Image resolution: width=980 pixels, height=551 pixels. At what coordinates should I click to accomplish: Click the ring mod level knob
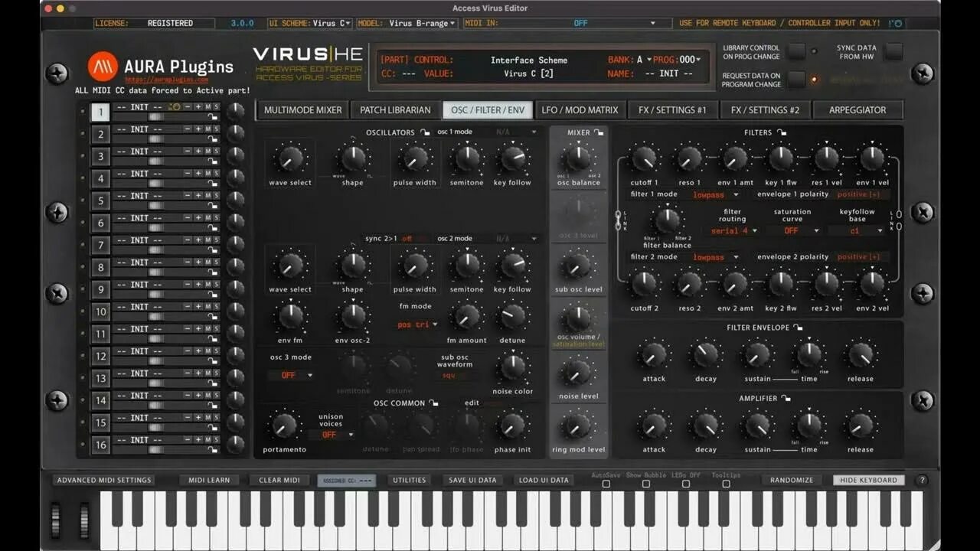point(577,426)
